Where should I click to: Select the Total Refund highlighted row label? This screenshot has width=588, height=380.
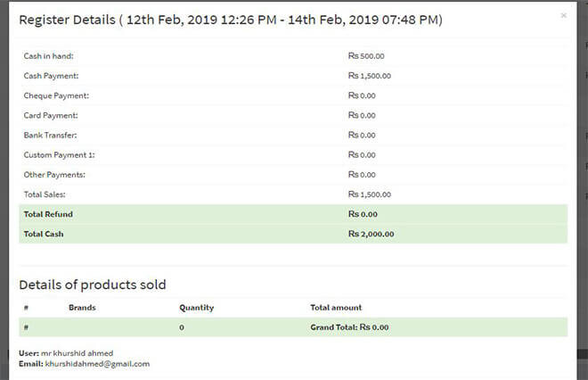48,214
